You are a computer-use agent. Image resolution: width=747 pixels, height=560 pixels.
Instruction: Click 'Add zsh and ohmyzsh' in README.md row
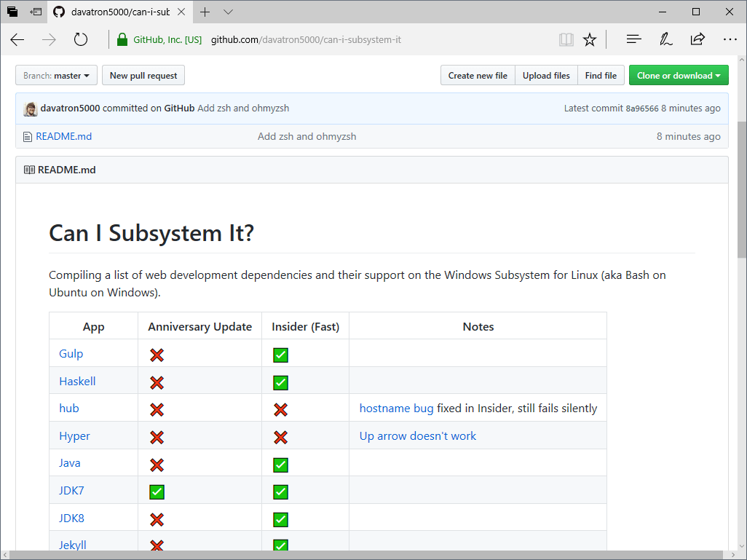(x=307, y=136)
